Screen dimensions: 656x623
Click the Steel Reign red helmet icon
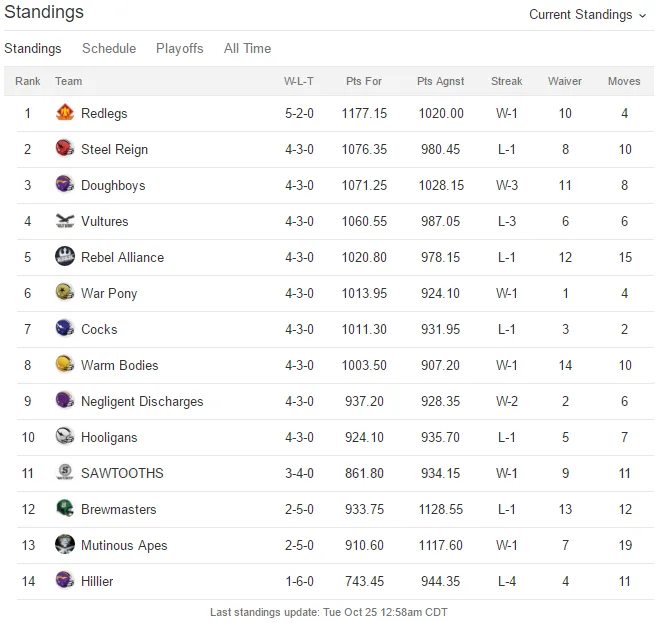(65, 149)
